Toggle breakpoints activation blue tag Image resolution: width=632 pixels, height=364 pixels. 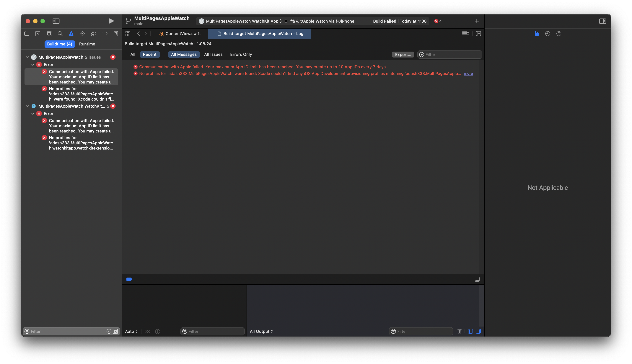[x=129, y=279]
